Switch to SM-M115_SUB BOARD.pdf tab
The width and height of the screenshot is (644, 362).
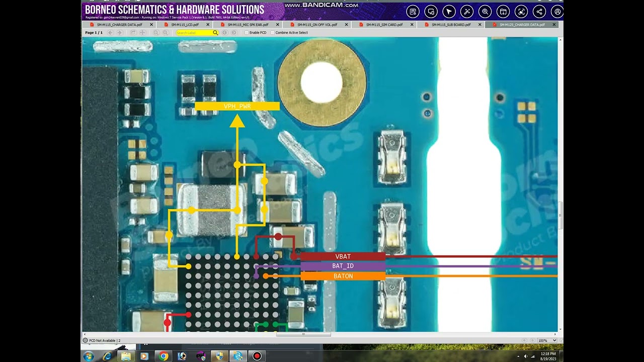[x=451, y=25]
